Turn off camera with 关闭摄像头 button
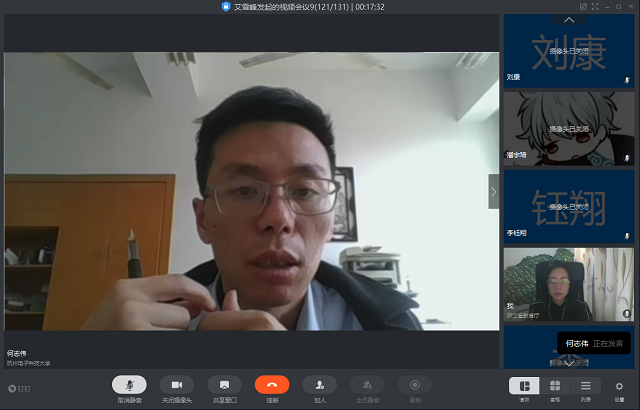Screen dimensions: 640x410 176,384
